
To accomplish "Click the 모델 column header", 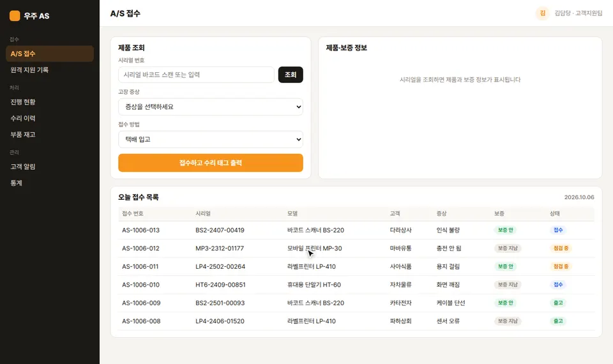I will [x=292, y=213].
